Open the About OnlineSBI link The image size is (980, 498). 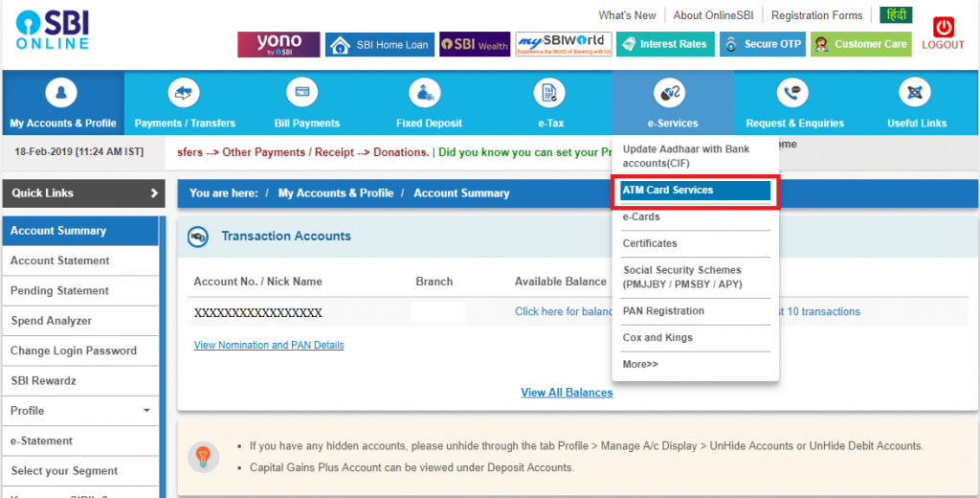pyautogui.click(x=714, y=15)
